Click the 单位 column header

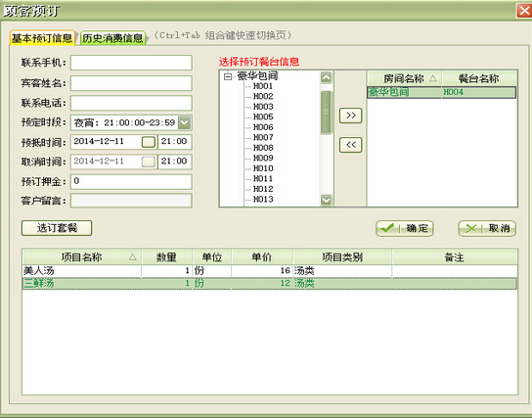coord(212,257)
